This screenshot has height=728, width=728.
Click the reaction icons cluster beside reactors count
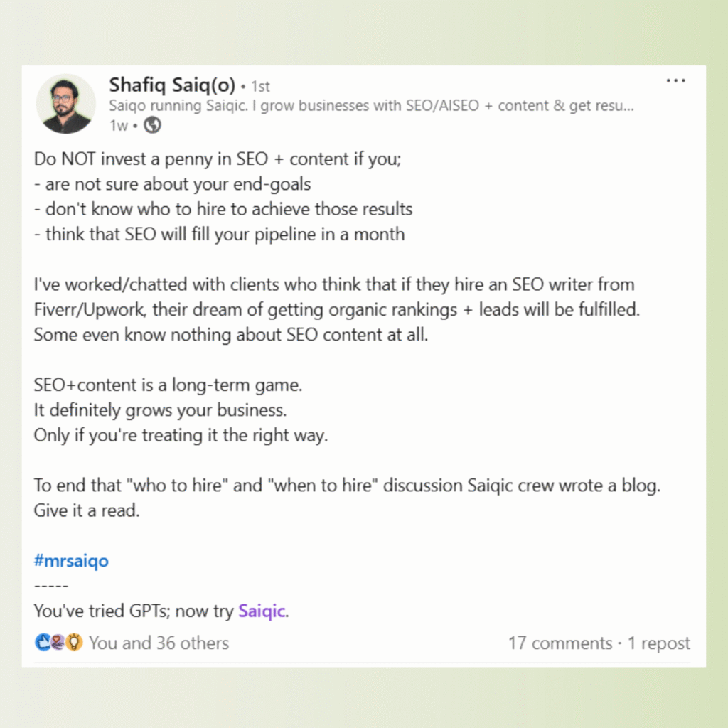pos(58,641)
